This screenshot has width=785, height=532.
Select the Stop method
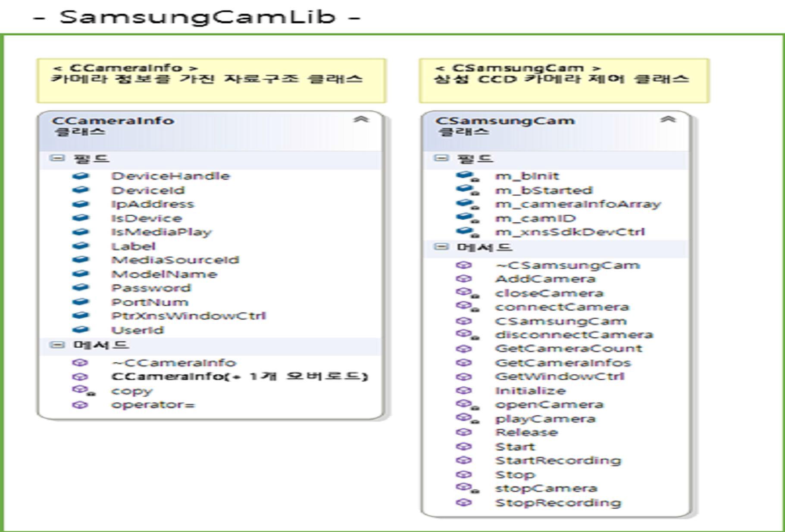(x=515, y=474)
